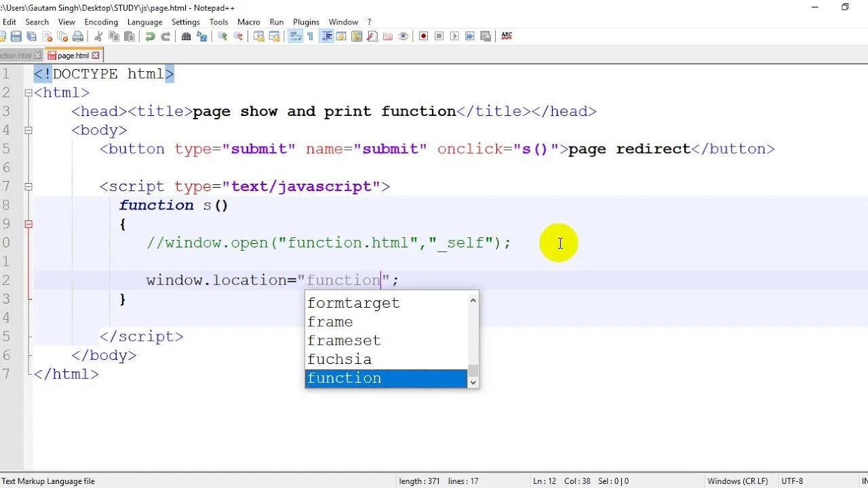Collapse the script tag fold marker
The height and width of the screenshot is (488, 868).
coord(28,186)
